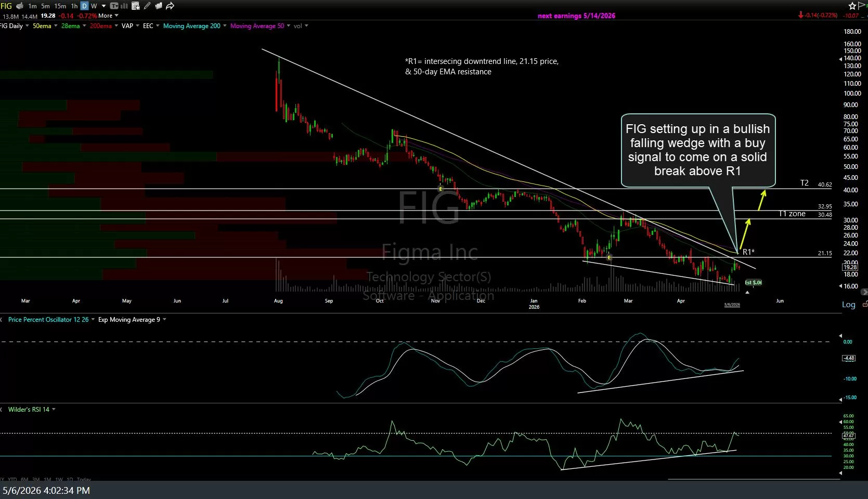
Task: Click the share arrow icon
Action: tap(170, 6)
